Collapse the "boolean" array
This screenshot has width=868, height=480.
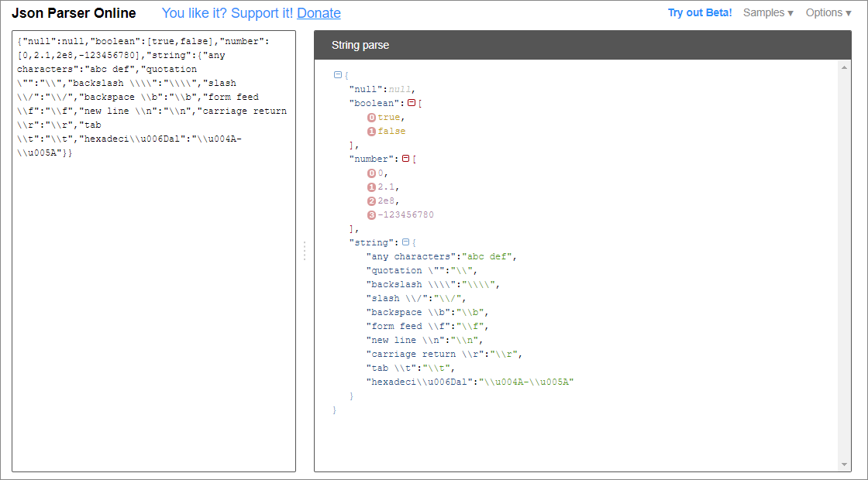(412, 103)
